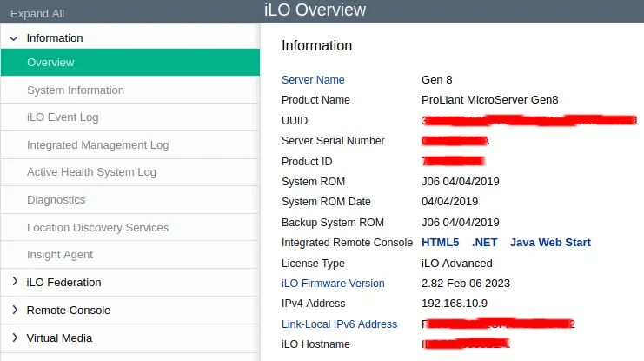Open the Insight Agent page
Image resolution: width=644 pixels, height=361 pixels.
click(130, 255)
